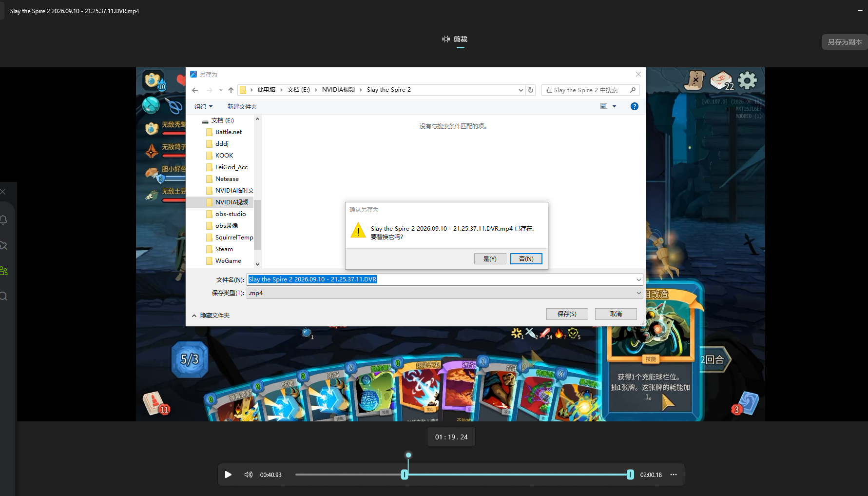Go up one folder level
The image size is (868, 496).
[231, 90]
